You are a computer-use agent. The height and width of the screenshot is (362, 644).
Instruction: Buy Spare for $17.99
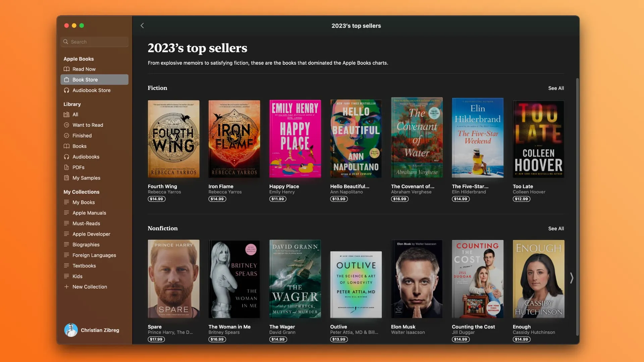pyautogui.click(x=156, y=340)
